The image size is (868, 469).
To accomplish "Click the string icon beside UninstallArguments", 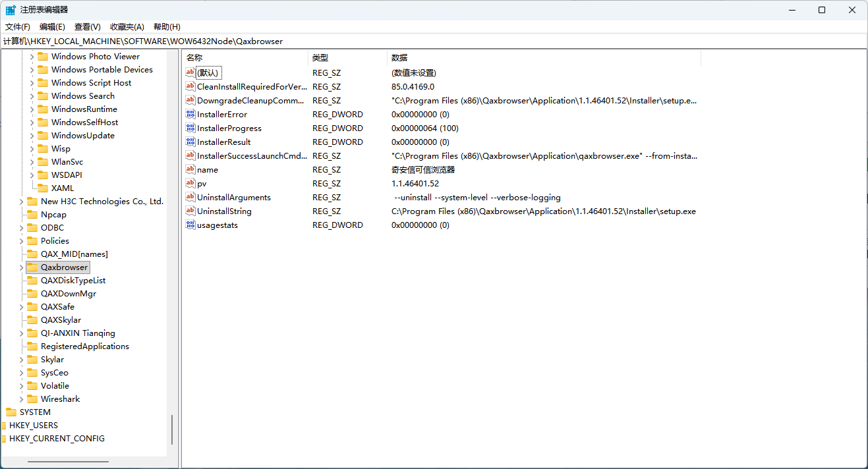I will [x=191, y=198].
